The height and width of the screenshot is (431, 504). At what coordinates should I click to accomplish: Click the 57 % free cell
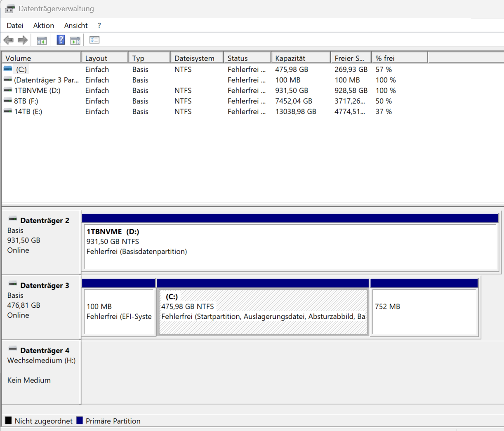click(x=384, y=70)
